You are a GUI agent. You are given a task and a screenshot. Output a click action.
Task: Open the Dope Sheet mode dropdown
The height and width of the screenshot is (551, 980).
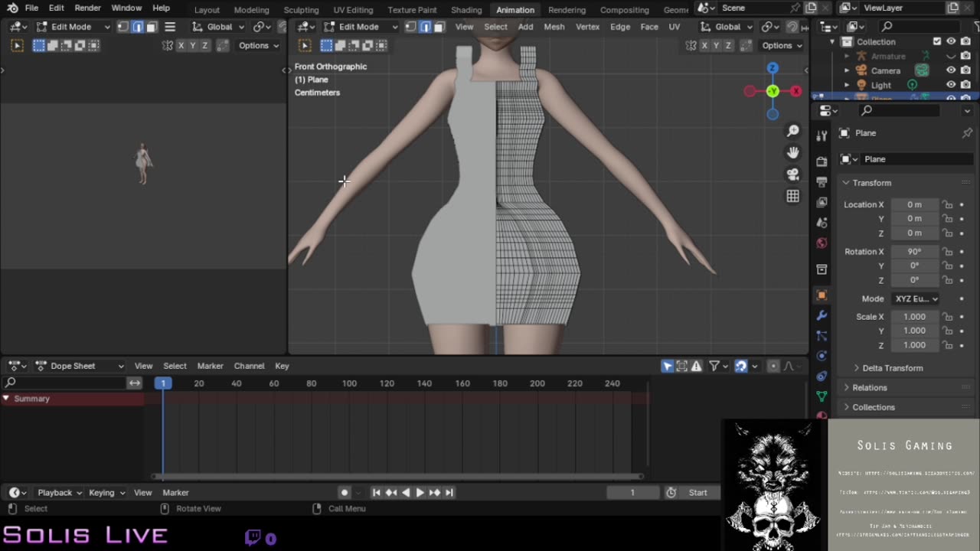tap(80, 366)
